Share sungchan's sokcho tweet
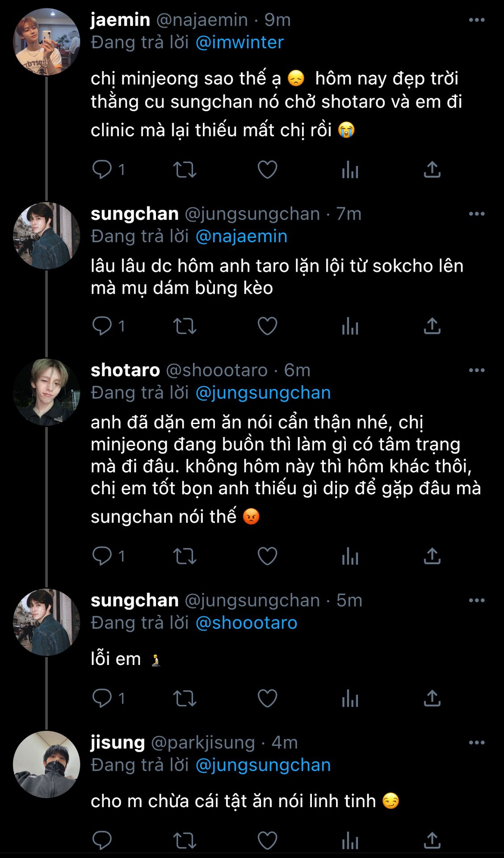 click(x=432, y=326)
